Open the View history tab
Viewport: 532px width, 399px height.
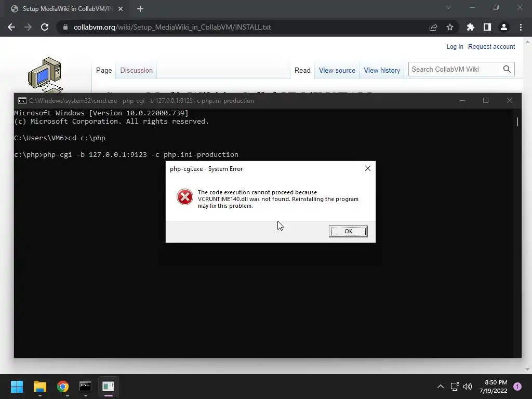click(382, 70)
